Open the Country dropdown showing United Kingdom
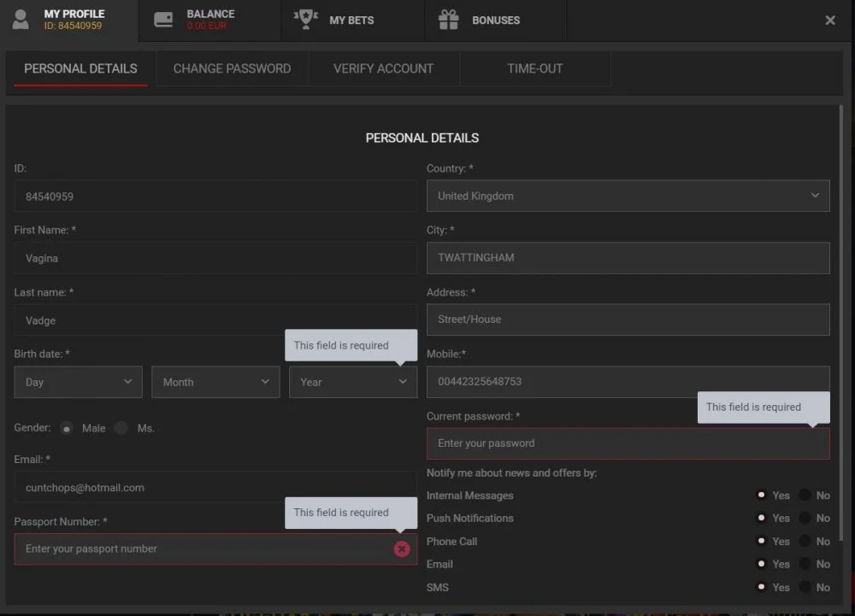This screenshot has height=616, width=855. 628,196
